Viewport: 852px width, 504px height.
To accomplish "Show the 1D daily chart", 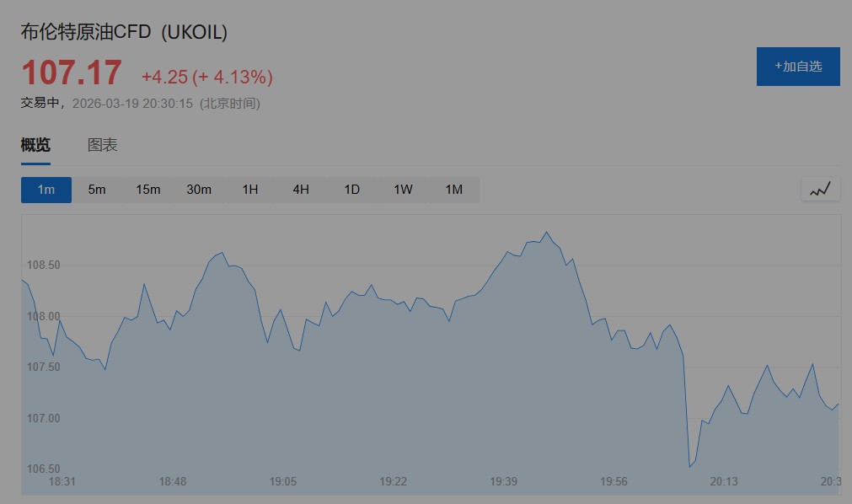I will pyautogui.click(x=352, y=190).
